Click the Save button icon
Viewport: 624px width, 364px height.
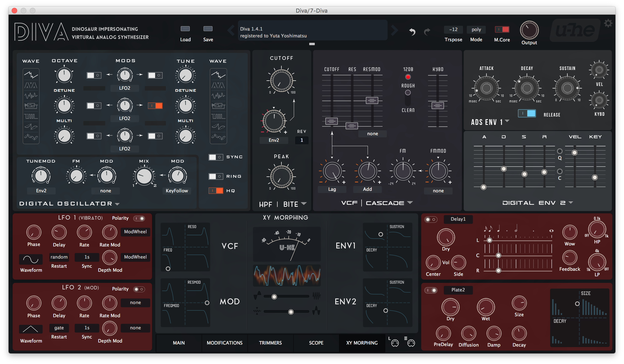pos(208,29)
